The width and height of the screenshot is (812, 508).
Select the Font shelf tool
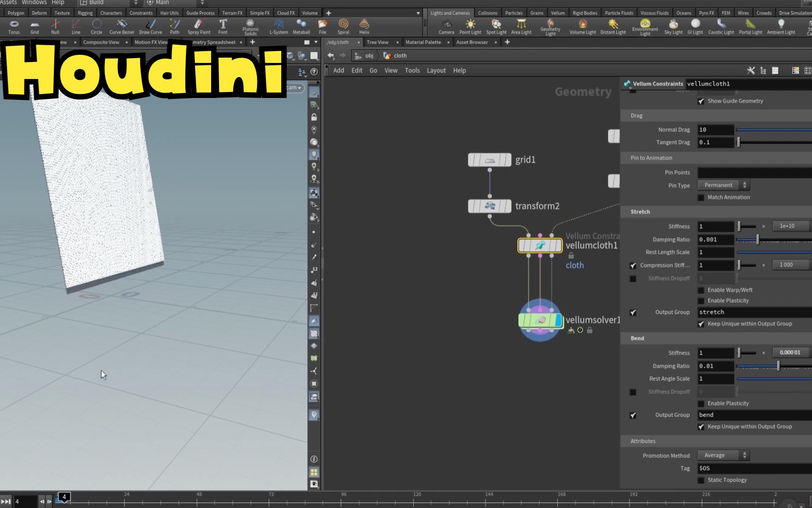click(x=223, y=27)
